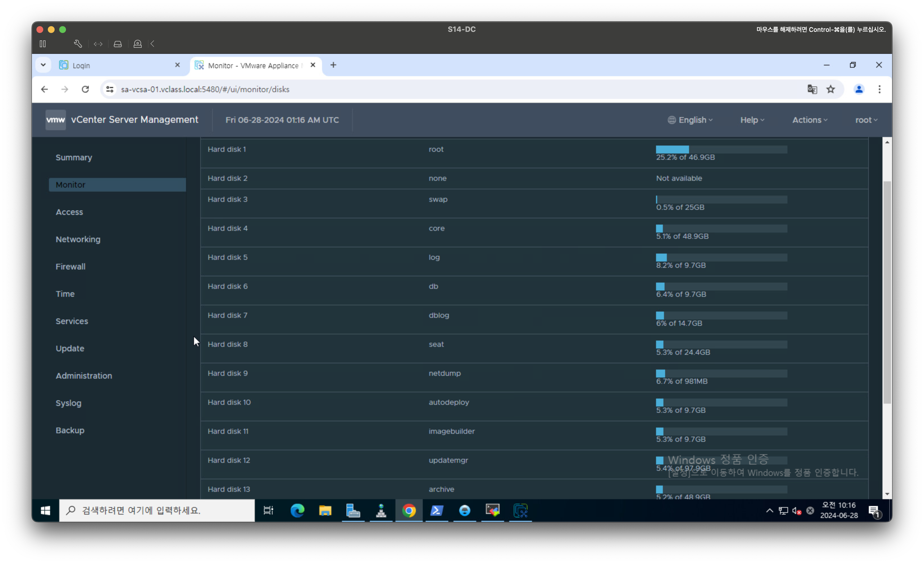Open VM settings wrench icon
This screenshot has width=924, height=564.
click(78, 44)
